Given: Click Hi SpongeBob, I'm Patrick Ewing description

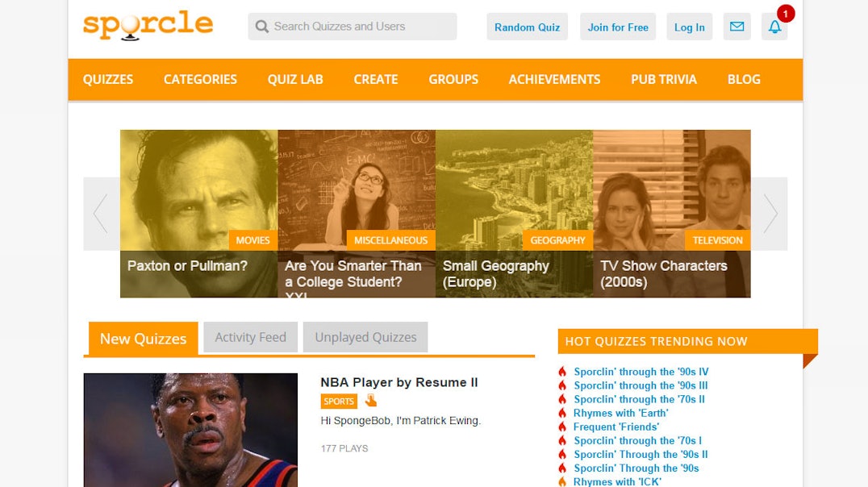Looking at the screenshot, I should (401, 421).
